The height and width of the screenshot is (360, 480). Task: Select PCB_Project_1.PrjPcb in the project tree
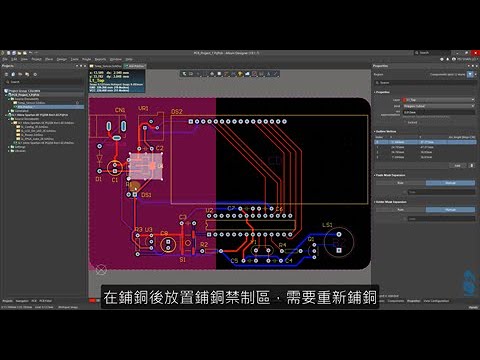tap(25, 95)
